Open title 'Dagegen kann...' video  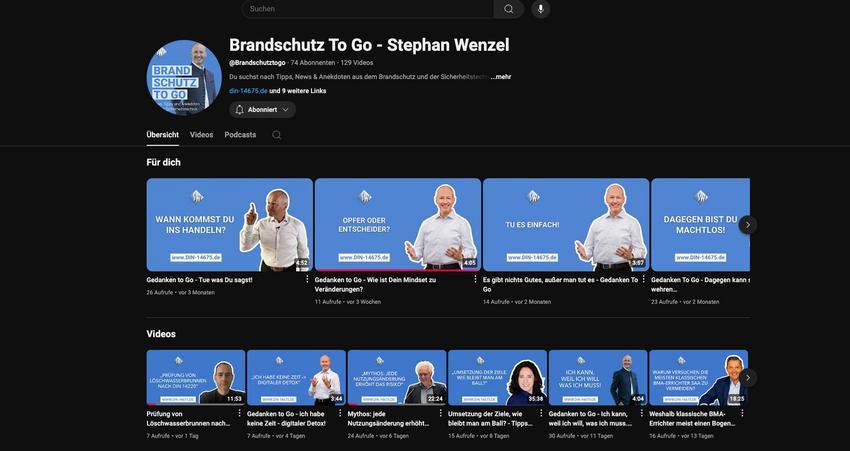[x=700, y=285]
